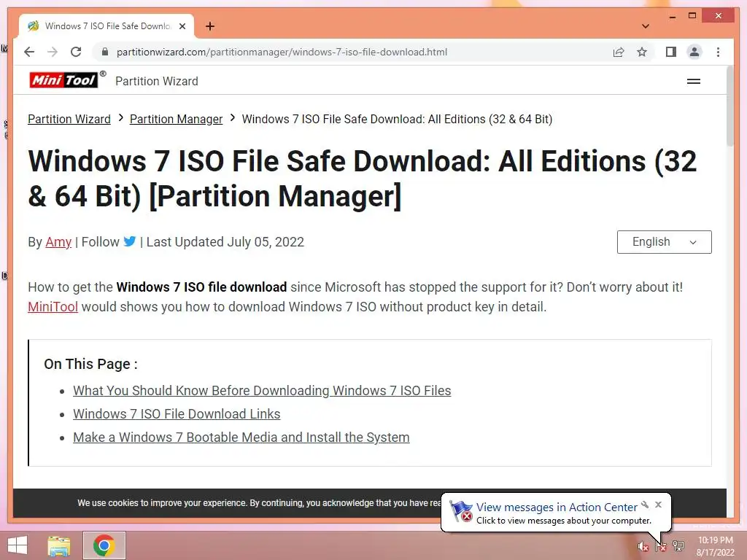Maximize the Chrome window

click(692, 16)
